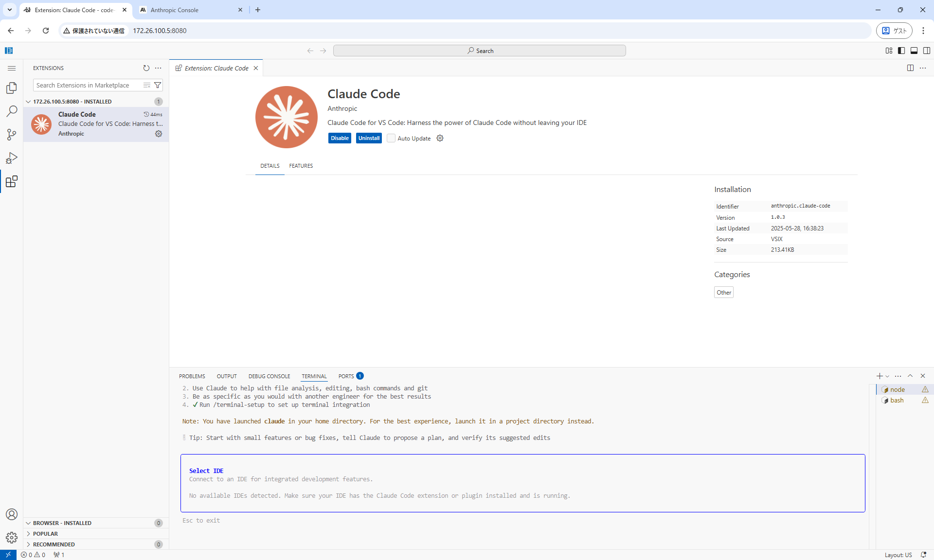Open the Extensions view icon
The image size is (934, 560).
tap(12, 181)
